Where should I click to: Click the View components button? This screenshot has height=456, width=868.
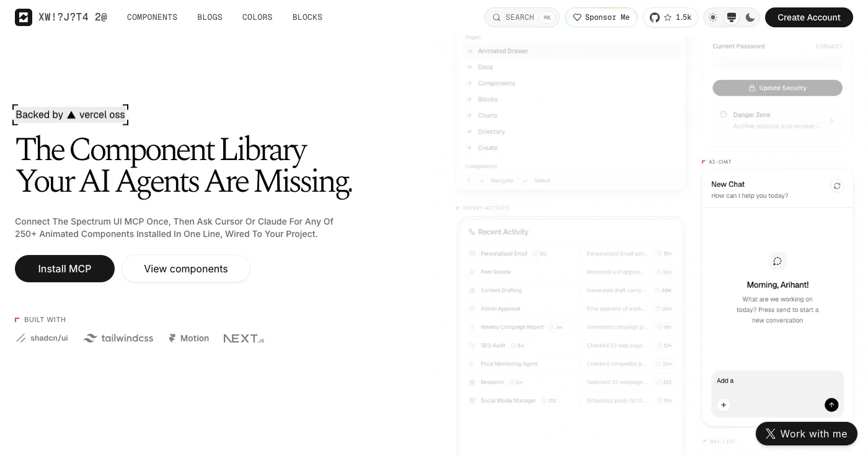point(186,269)
